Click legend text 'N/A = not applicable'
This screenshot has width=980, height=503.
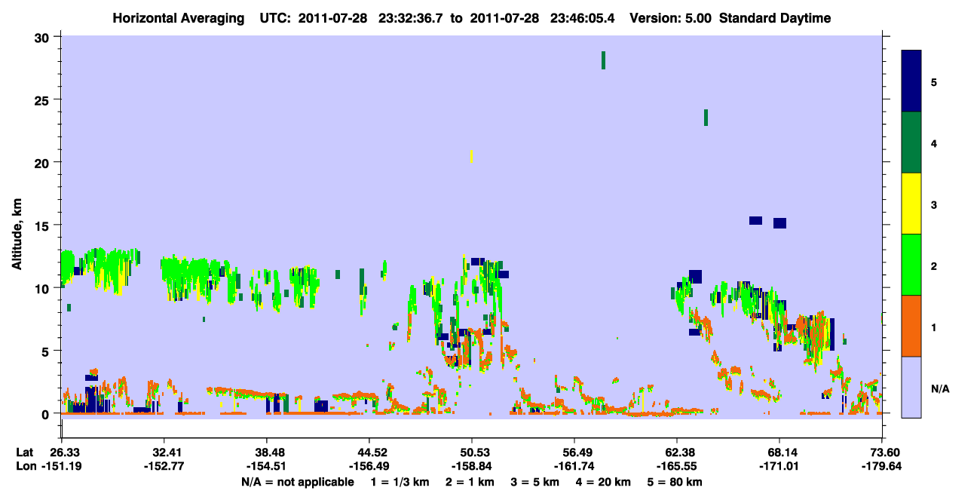click(x=297, y=481)
